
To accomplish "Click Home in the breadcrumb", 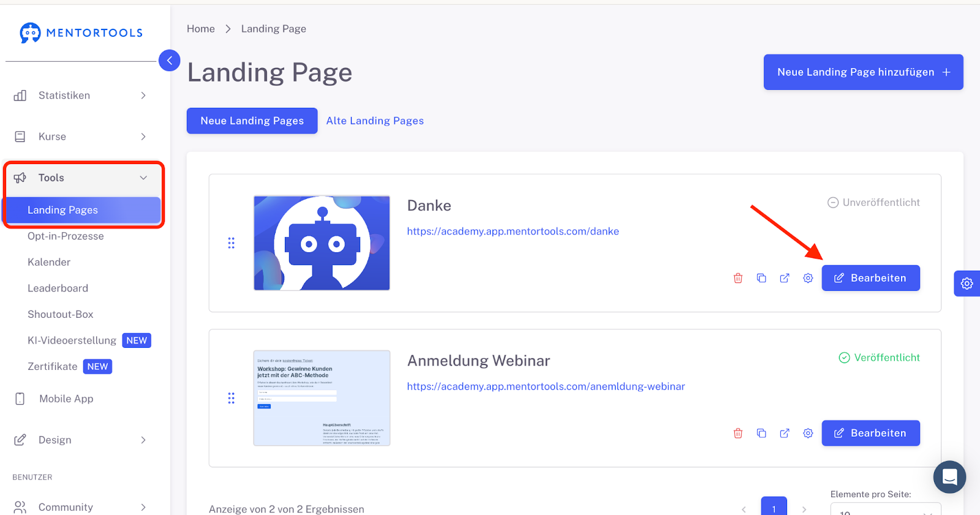I will tap(201, 29).
